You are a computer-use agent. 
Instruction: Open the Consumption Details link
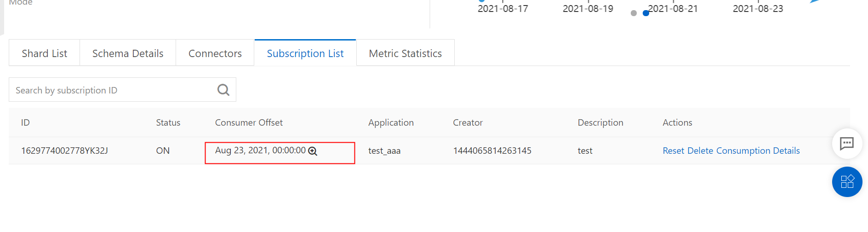point(758,151)
